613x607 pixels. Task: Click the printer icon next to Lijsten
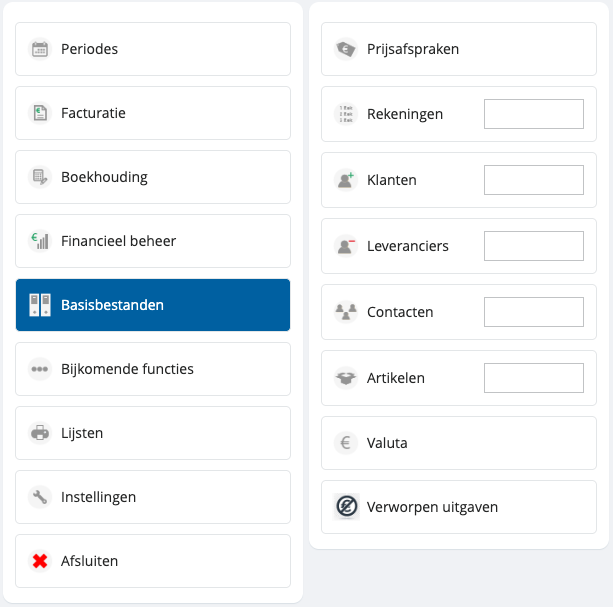tap(40, 433)
